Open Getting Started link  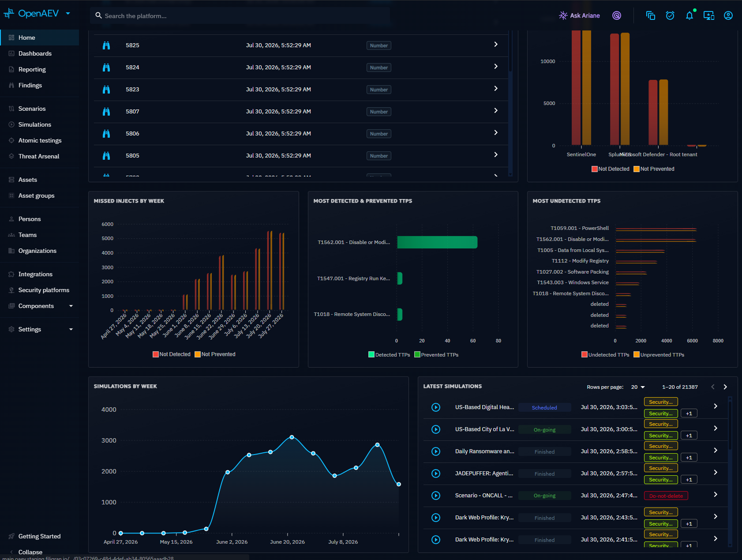[40, 536]
